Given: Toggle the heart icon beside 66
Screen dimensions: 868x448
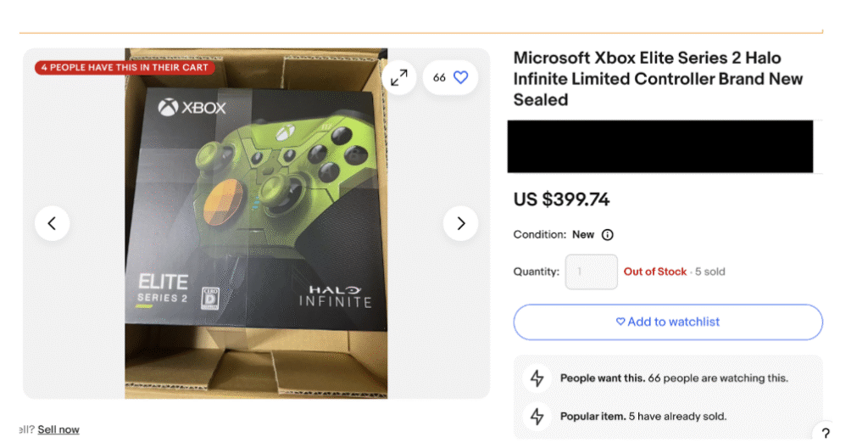Looking at the screenshot, I should (x=460, y=77).
